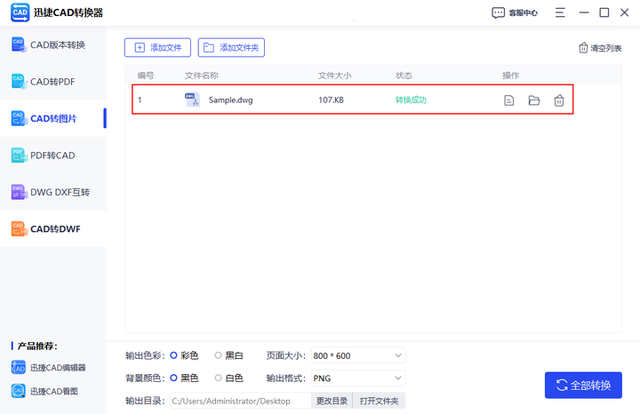Click the CAD转PDF sidebar icon
The width and height of the screenshot is (640, 414).
[x=18, y=82]
